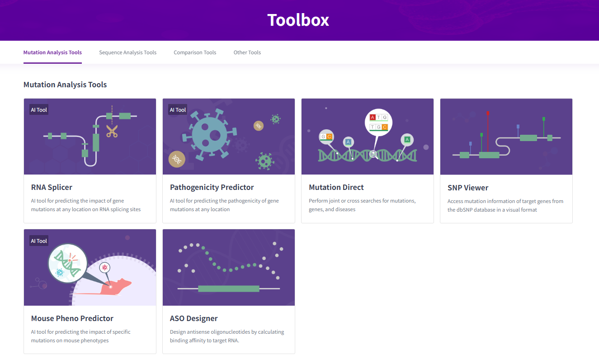Select the Other Tools tab

247,52
